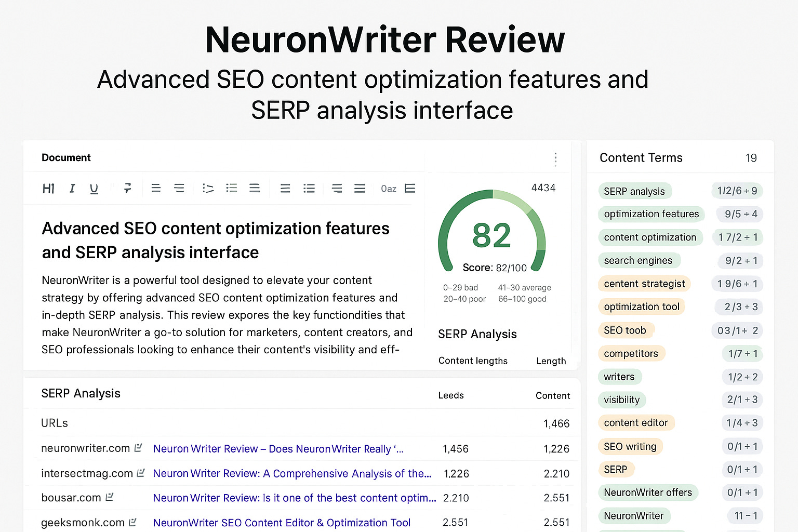This screenshot has width=798, height=532.
Task: Click the '66–100 good' legend entry
Action: [x=522, y=299]
